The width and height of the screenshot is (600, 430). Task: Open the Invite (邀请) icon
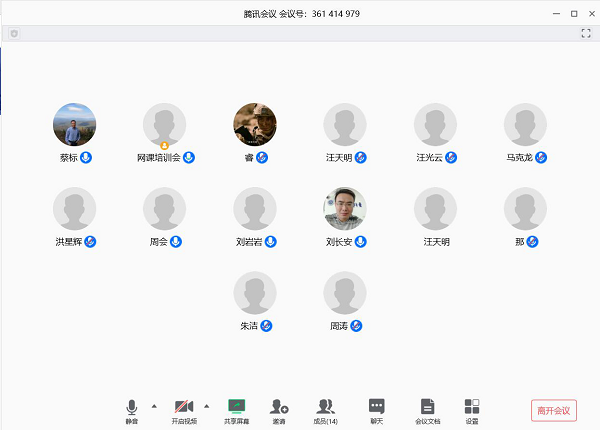coord(279,407)
